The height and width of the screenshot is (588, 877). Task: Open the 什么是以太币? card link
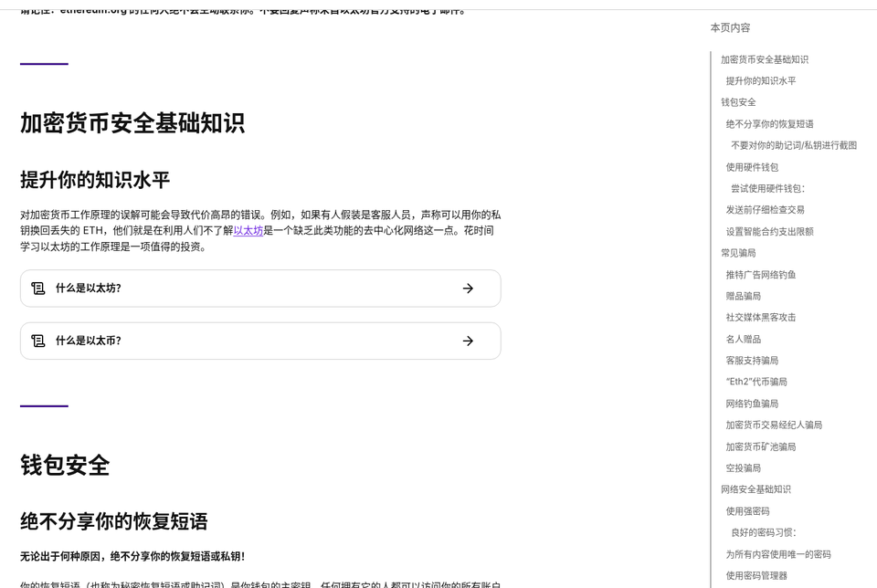point(260,341)
